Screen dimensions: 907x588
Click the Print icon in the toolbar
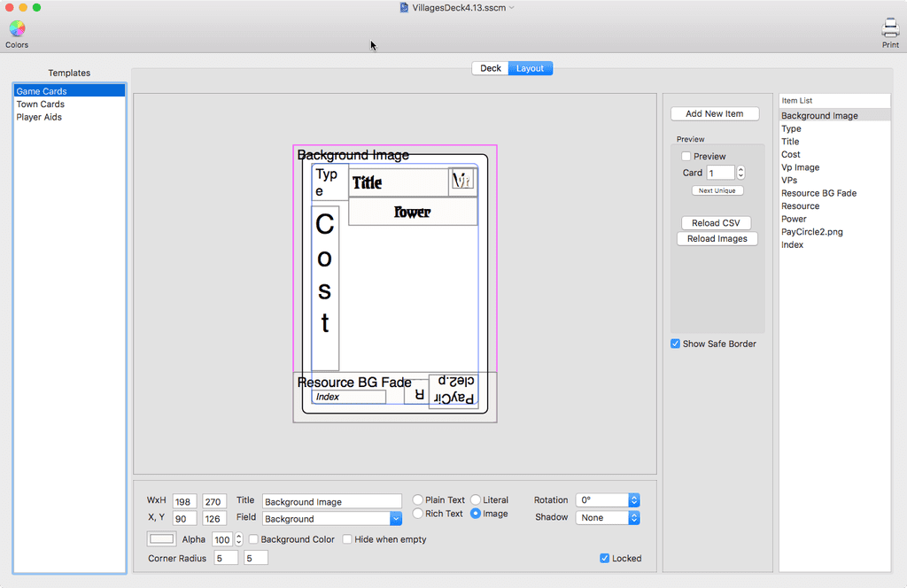[889, 29]
